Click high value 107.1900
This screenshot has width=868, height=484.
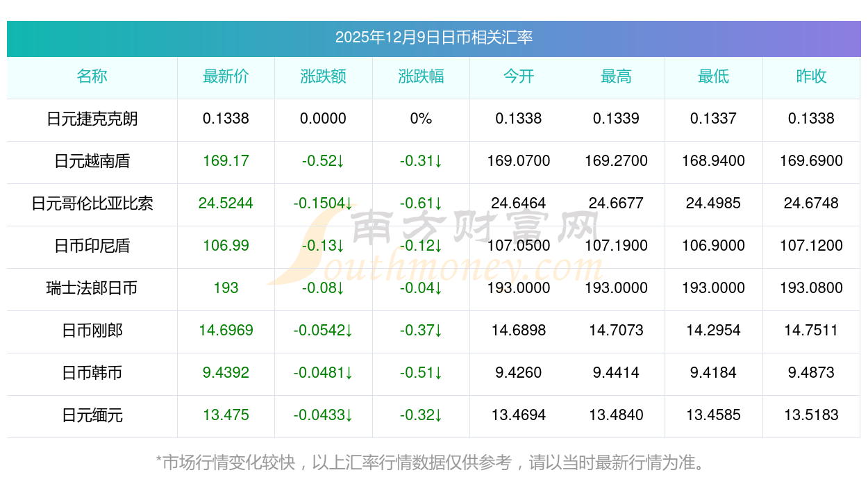[616, 246]
